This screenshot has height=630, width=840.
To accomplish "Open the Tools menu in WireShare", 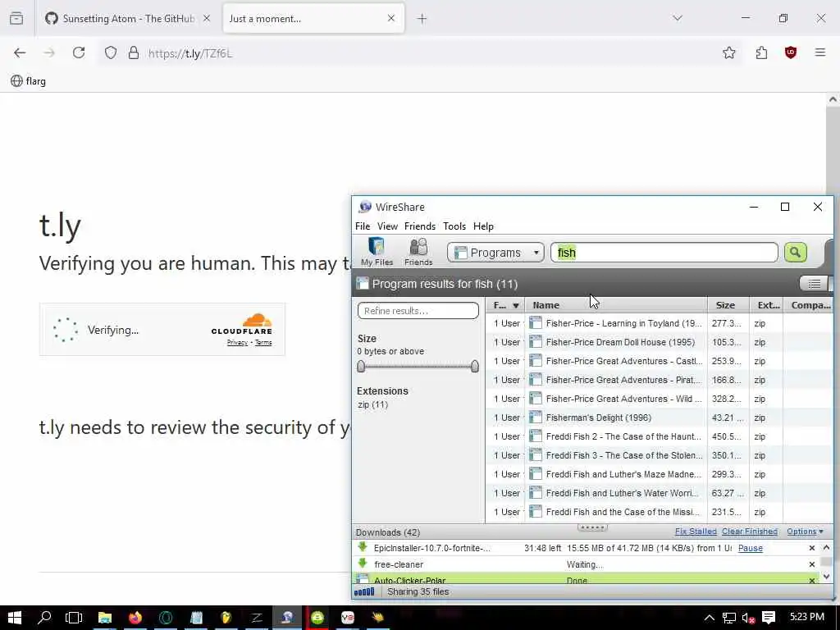I will coord(454,226).
